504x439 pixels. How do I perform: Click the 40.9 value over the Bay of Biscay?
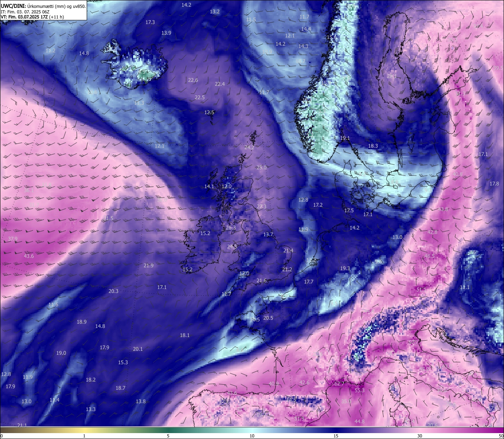(274, 384)
